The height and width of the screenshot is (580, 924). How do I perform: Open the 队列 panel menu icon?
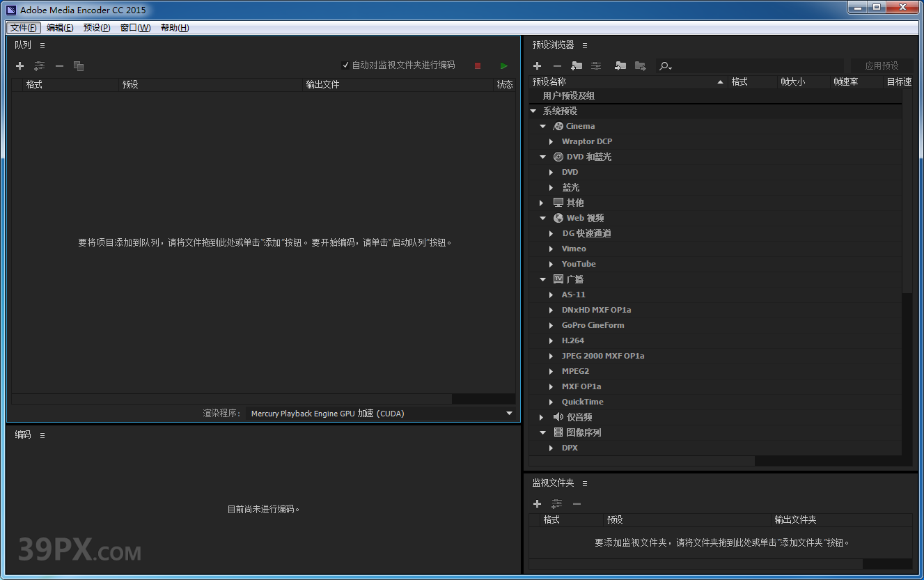(x=42, y=45)
